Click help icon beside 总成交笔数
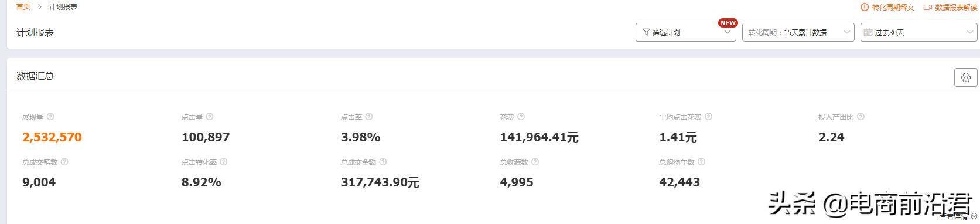This screenshot has width=980, height=224. coord(64,162)
